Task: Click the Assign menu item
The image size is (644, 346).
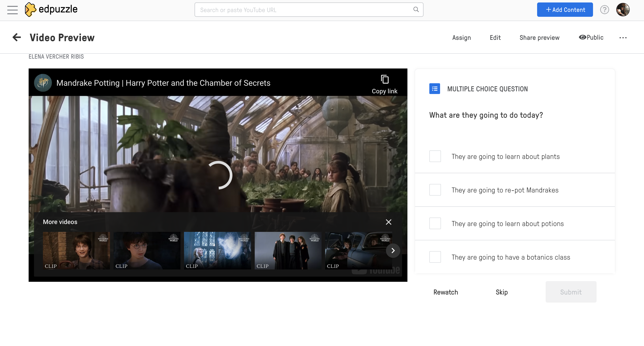Action: click(x=461, y=38)
